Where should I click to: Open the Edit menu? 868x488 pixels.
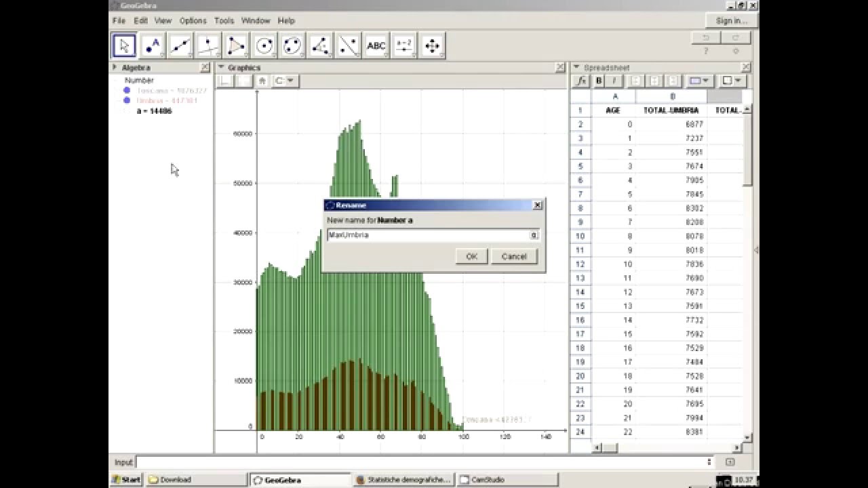tap(140, 21)
